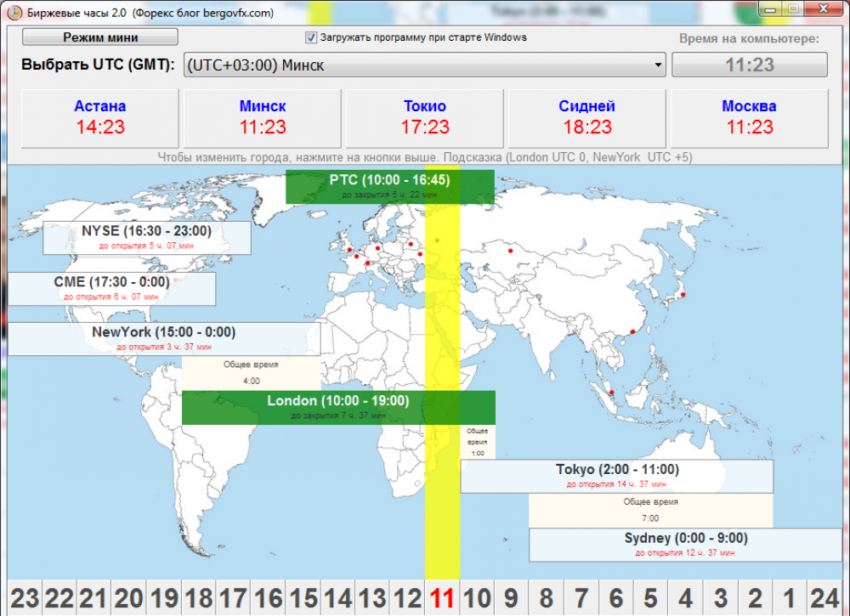This screenshot has height=616, width=850.
Task: Click the orange dot inside the yellow band
Action: point(437,240)
